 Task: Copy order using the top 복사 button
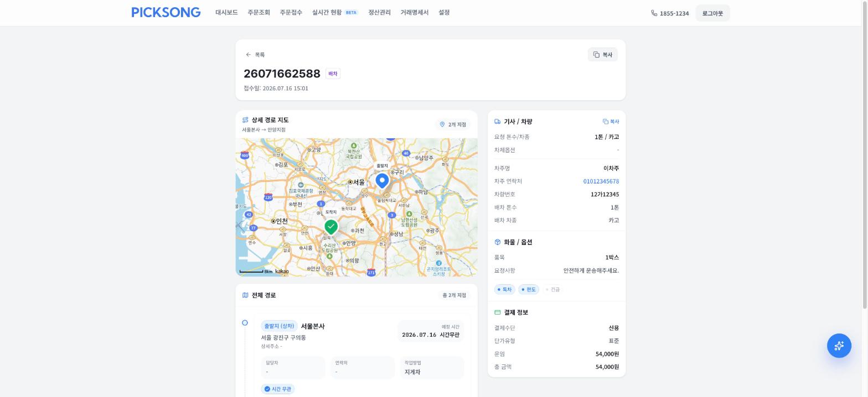point(602,55)
